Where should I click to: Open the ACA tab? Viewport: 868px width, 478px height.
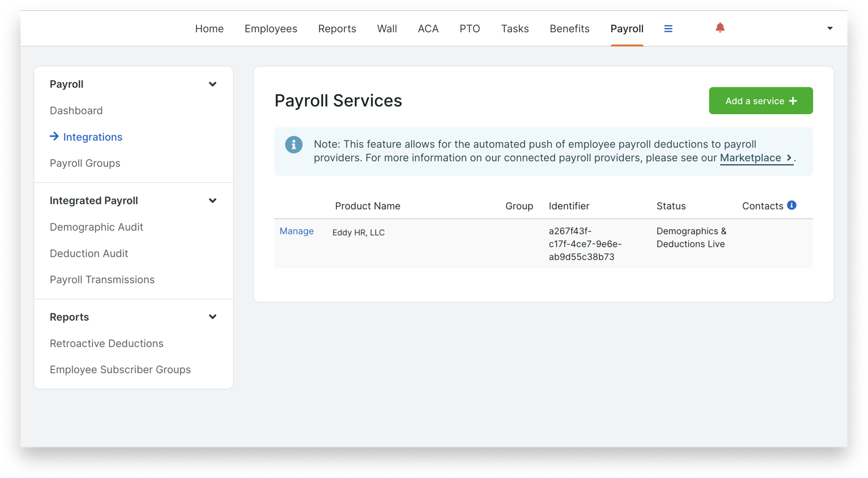coord(428,29)
